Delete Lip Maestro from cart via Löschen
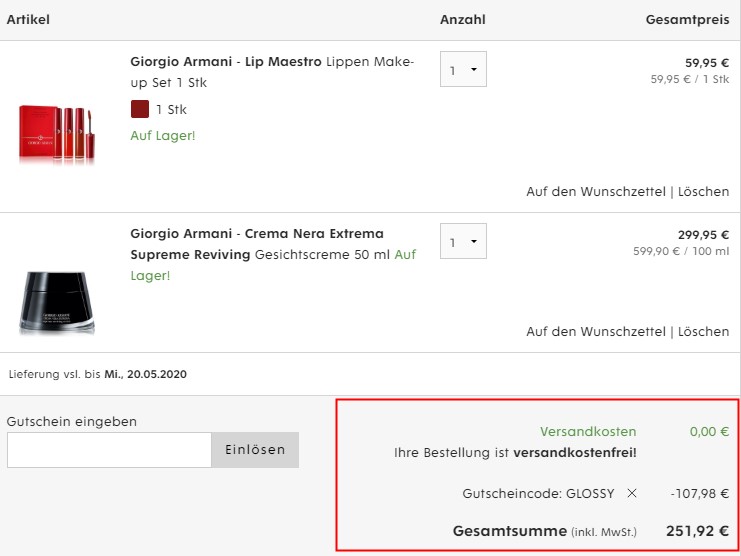 pos(704,192)
